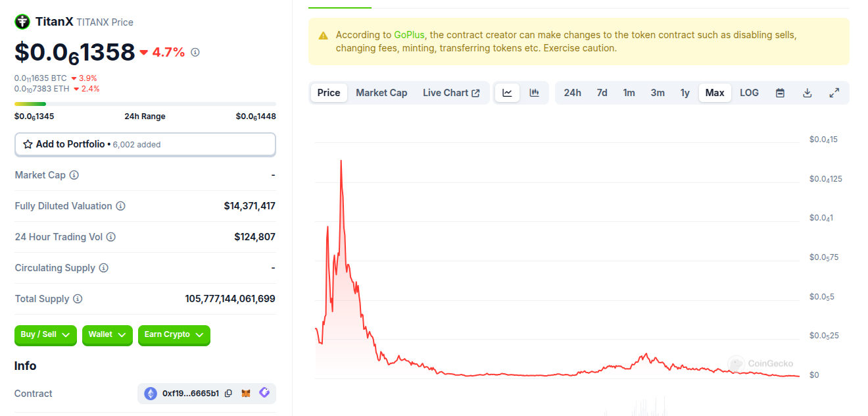Select the 1y time range

pos(685,93)
